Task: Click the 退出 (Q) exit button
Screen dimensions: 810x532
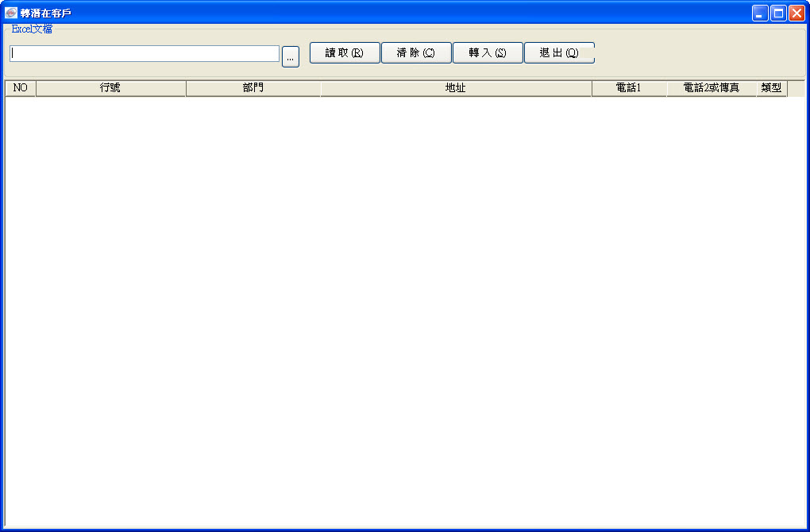Action: 560,52
